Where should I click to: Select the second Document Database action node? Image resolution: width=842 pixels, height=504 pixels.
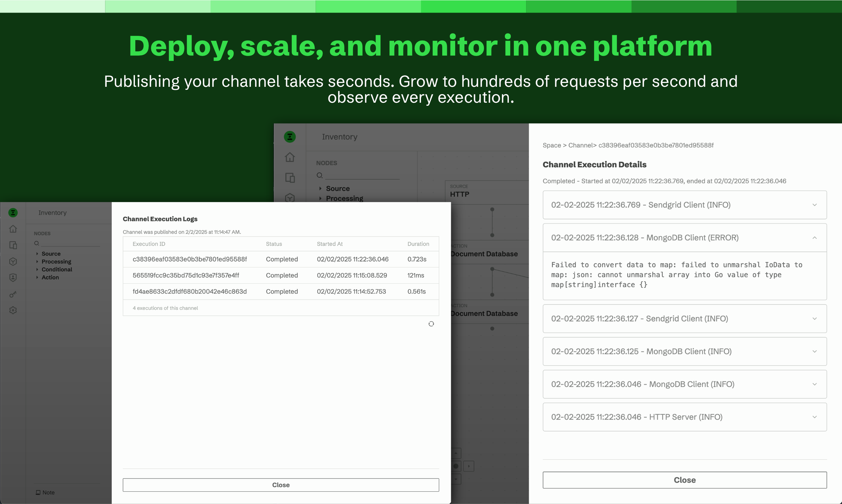pyautogui.click(x=489, y=311)
